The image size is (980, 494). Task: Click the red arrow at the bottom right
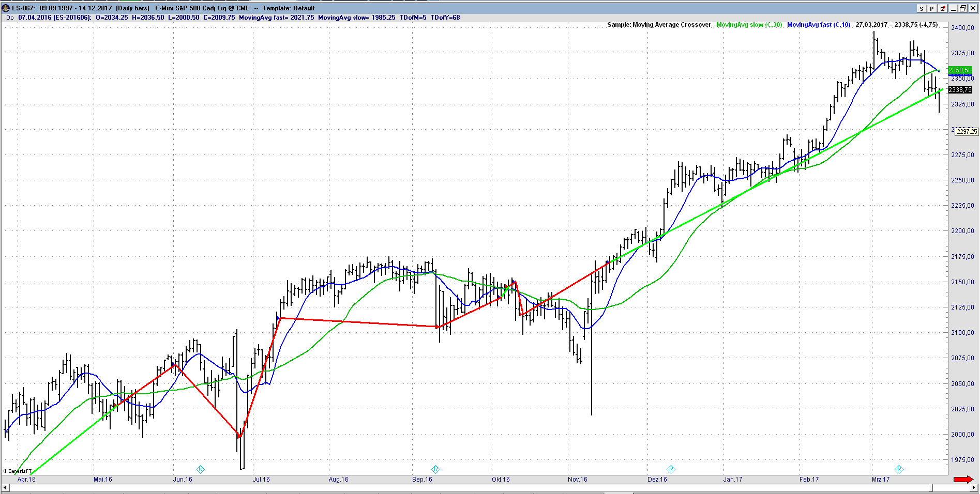point(963,480)
